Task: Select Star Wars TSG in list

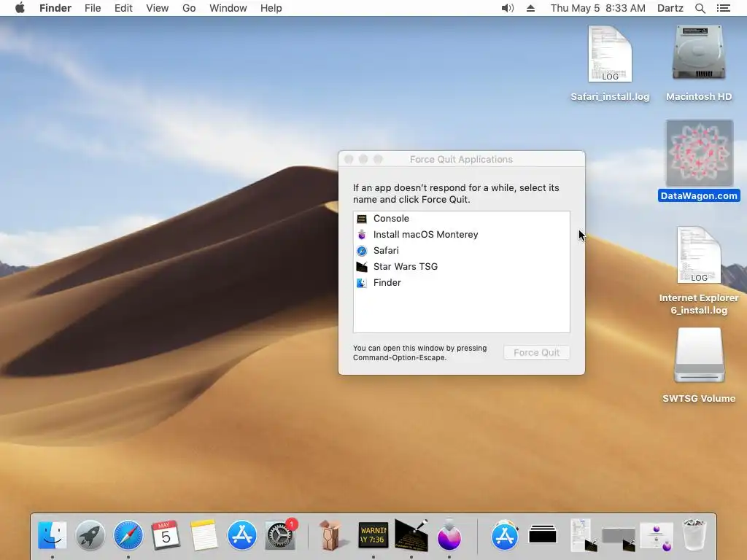Action: tap(461, 267)
